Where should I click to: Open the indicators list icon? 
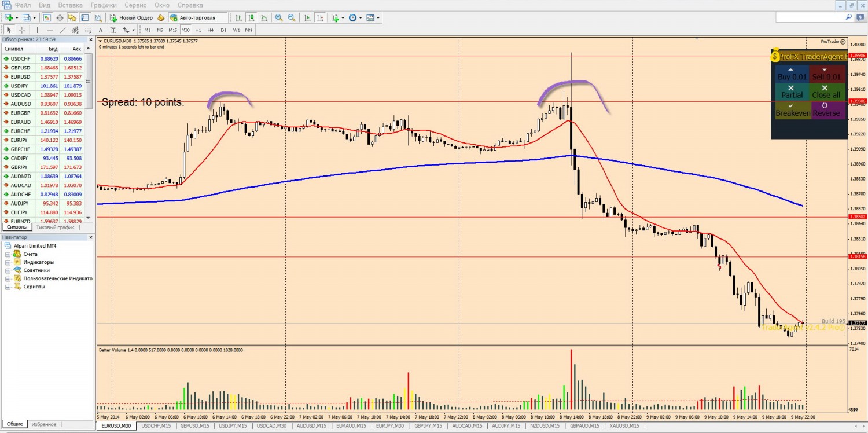point(336,18)
